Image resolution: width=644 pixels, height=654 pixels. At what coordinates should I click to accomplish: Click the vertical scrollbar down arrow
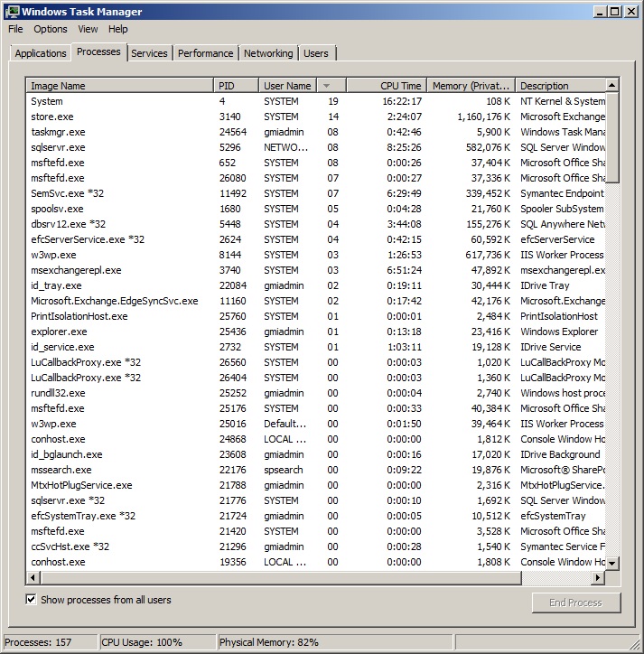coord(611,563)
